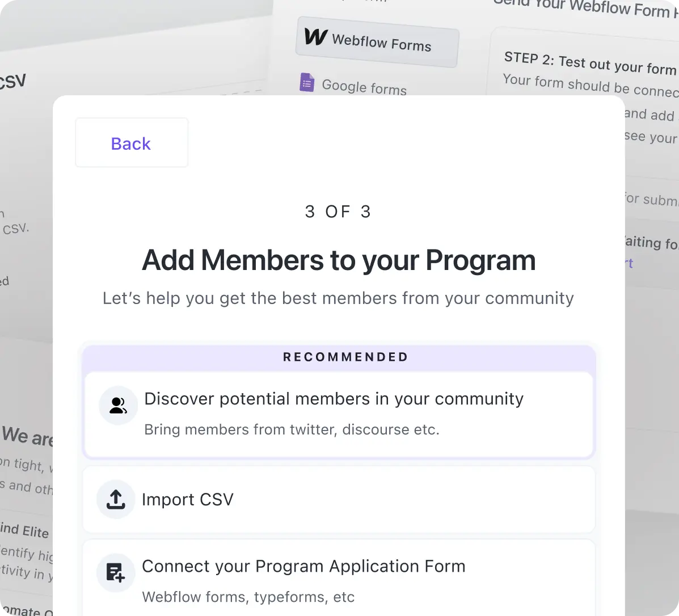
Task: Select Discover potential members in your community
Action: point(339,415)
